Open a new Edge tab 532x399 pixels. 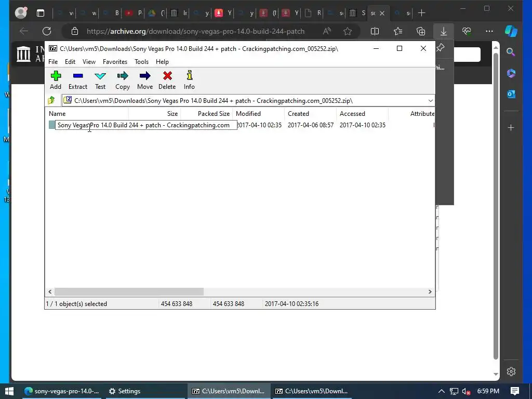[421, 13]
